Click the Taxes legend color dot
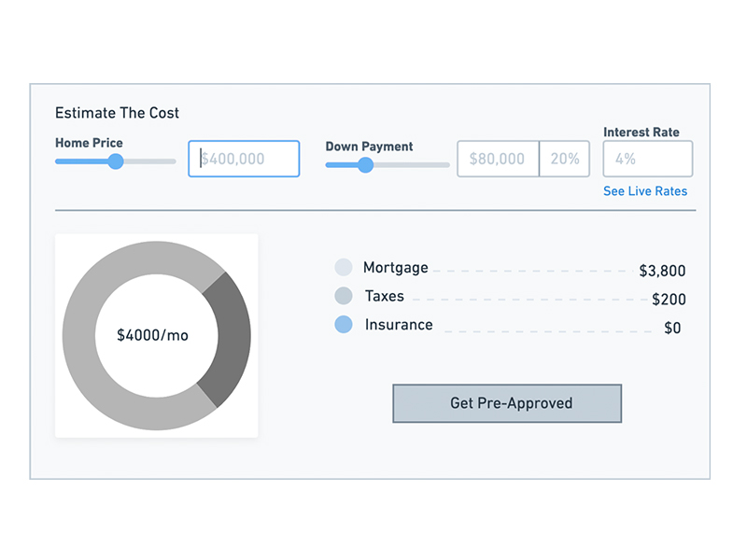Image resolution: width=747 pixels, height=560 pixels. pyautogui.click(x=344, y=297)
